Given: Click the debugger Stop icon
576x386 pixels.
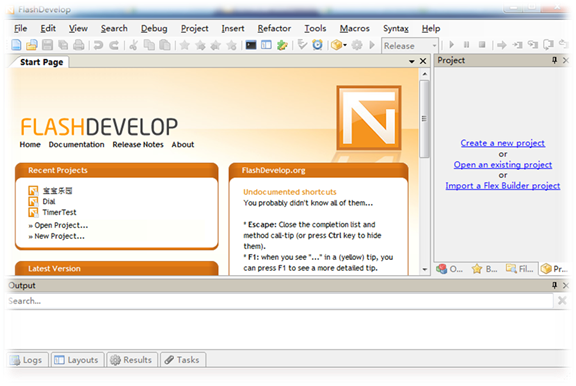Looking at the screenshot, I should [x=482, y=45].
